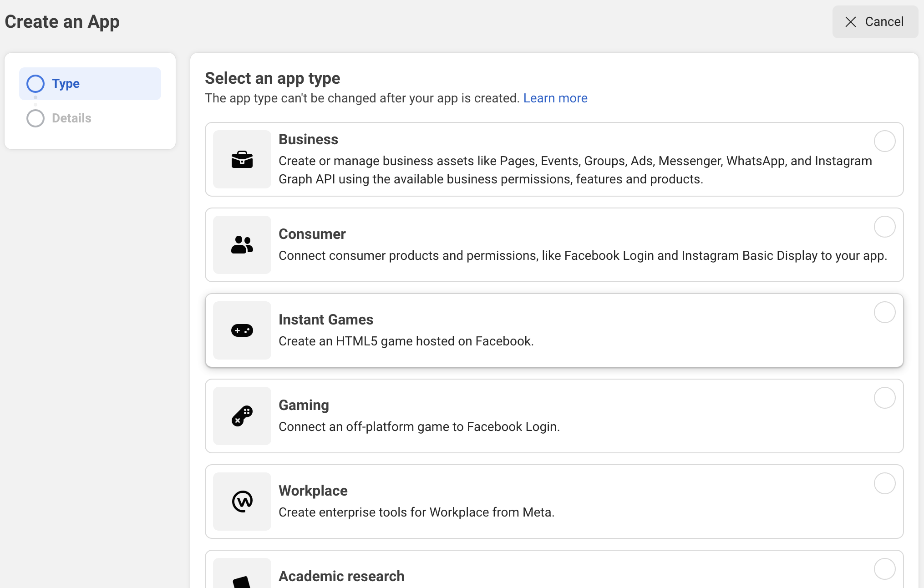Screen dimensions: 924x588
Task: Click the X icon in Cancel
Action: [x=851, y=22]
